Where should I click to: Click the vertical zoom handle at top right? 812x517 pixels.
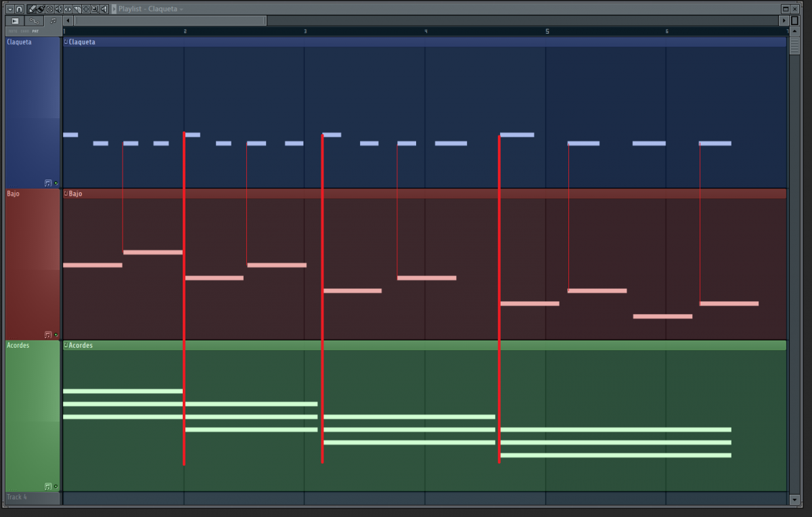pos(794,20)
